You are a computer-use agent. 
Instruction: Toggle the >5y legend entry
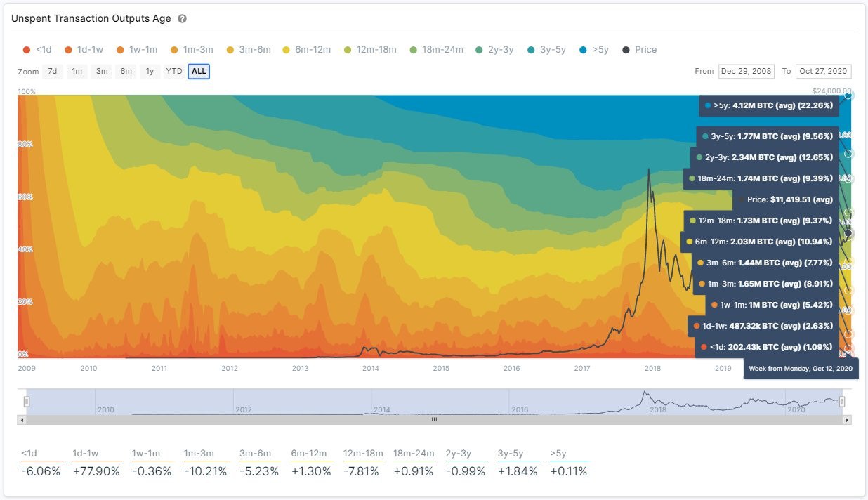pos(594,50)
